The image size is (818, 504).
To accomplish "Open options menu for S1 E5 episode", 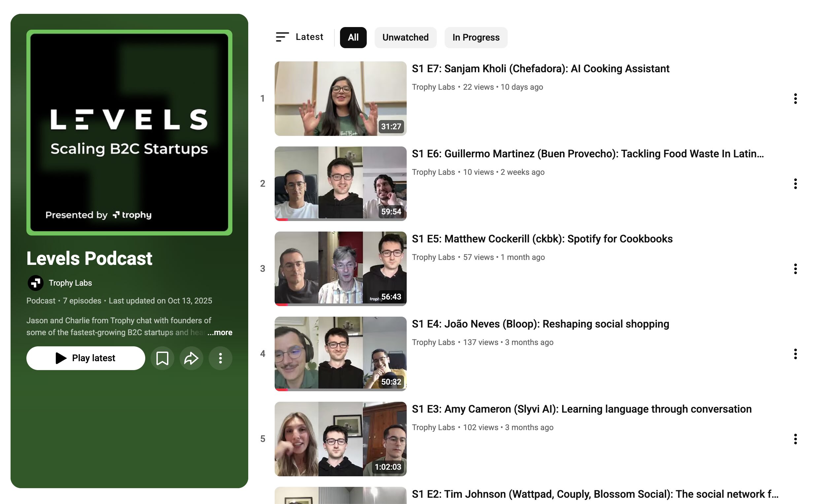I will tap(795, 269).
